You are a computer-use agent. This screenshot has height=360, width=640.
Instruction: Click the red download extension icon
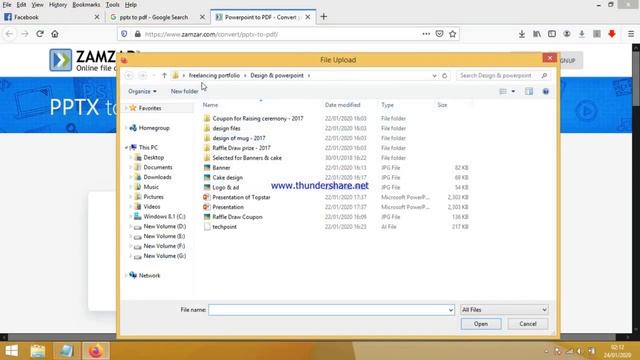[x=611, y=34]
